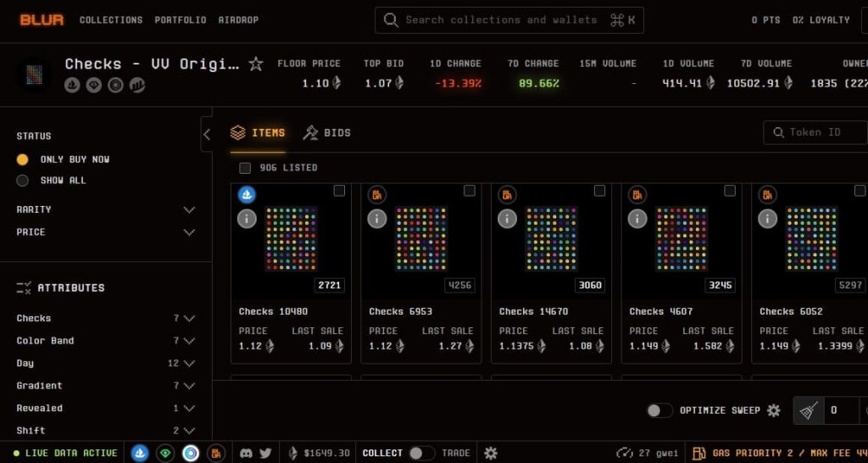This screenshot has height=463, width=868.
Task: Open the Collections nav item
Action: 111,20
